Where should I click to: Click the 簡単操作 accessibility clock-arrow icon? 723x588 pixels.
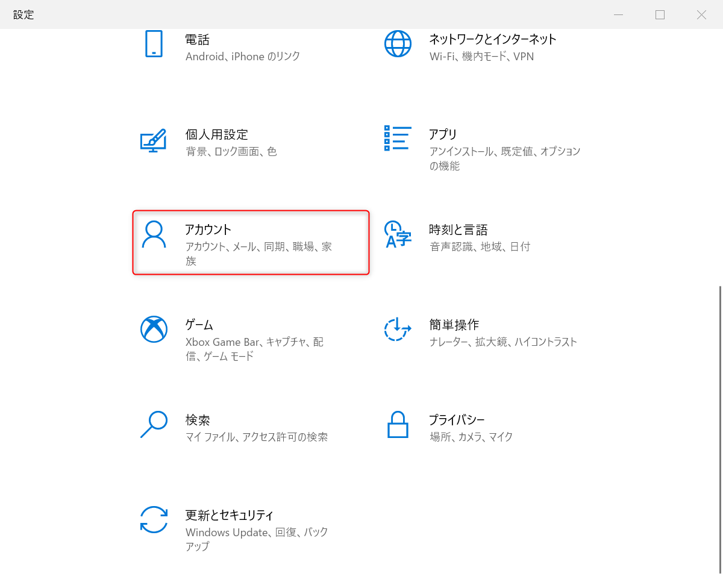pos(398,329)
